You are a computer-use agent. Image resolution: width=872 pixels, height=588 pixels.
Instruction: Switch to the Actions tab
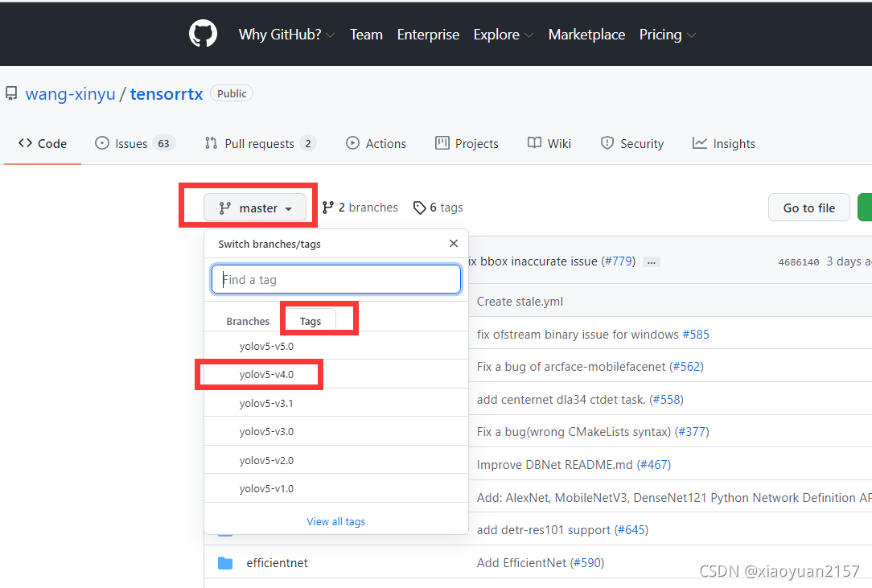click(x=376, y=143)
